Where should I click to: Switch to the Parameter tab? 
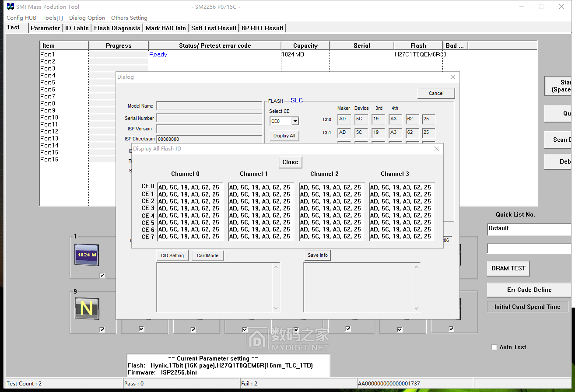(45, 28)
